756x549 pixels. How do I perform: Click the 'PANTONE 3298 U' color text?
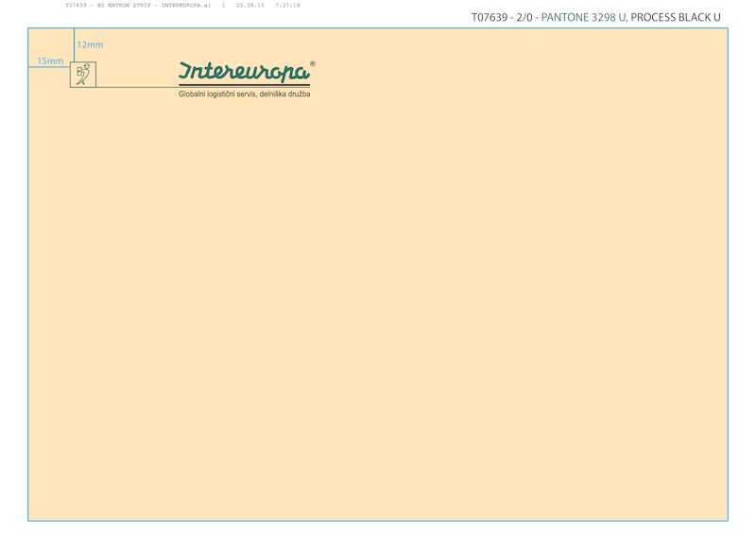pyautogui.click(x=583, y=17)
